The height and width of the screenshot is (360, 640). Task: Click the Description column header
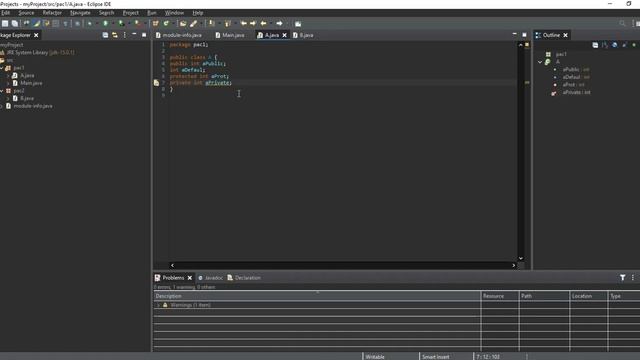pyautogui.click(x=317, y=296)
